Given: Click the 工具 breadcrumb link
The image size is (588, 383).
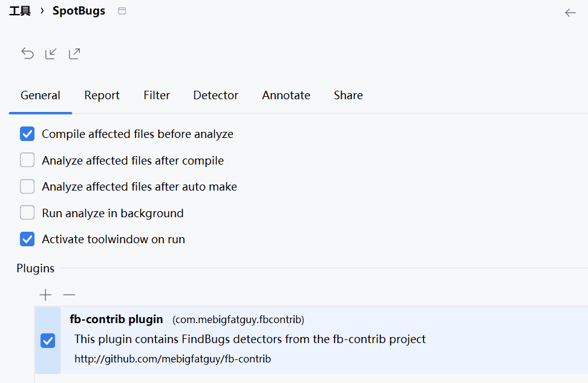Looking at the screenshot, I should point(19,11).
